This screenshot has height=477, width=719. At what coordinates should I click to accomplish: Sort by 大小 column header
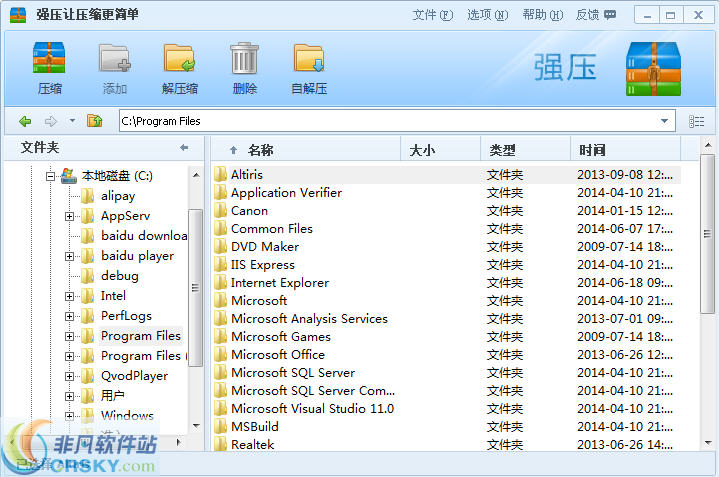[441, 150]
